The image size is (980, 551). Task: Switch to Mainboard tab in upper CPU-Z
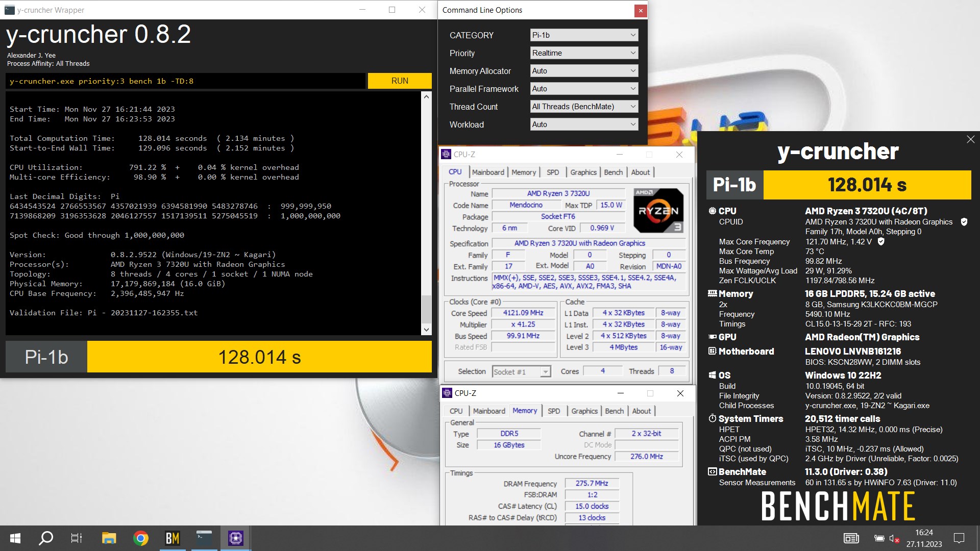point(488,172)
